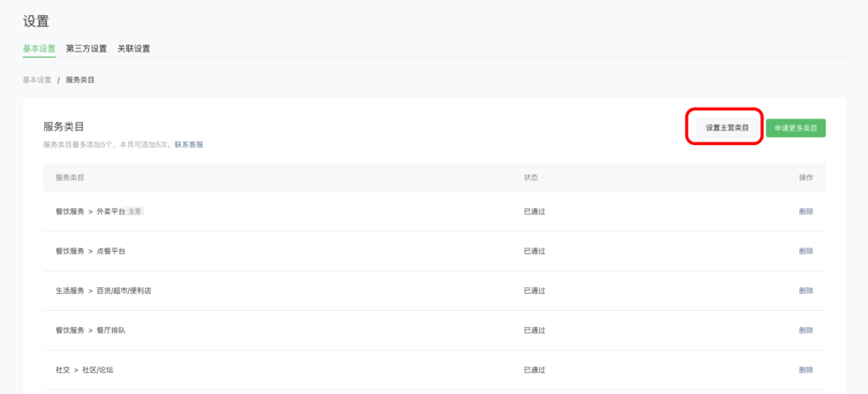Click 服务类目 in the breadcrumb path
The height and width of the screenshot is (394, 868).
tap(80, 80)
